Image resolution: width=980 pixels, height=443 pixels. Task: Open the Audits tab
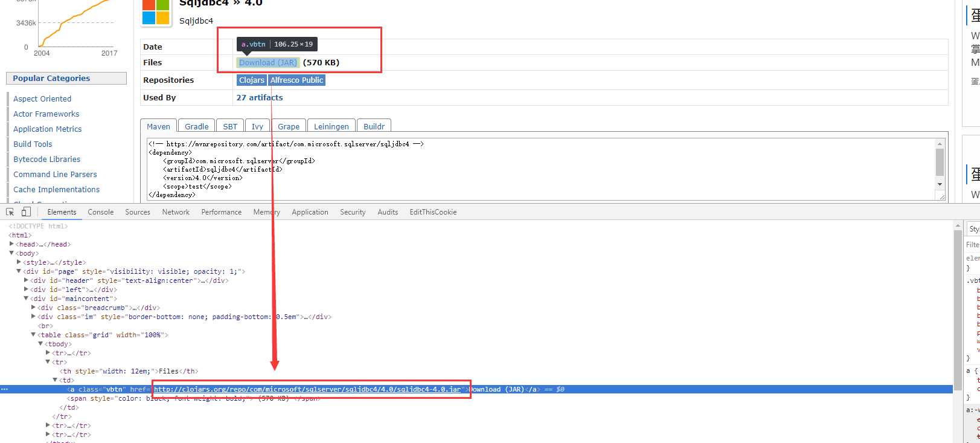pyautogui.click(x=388, y=212)
